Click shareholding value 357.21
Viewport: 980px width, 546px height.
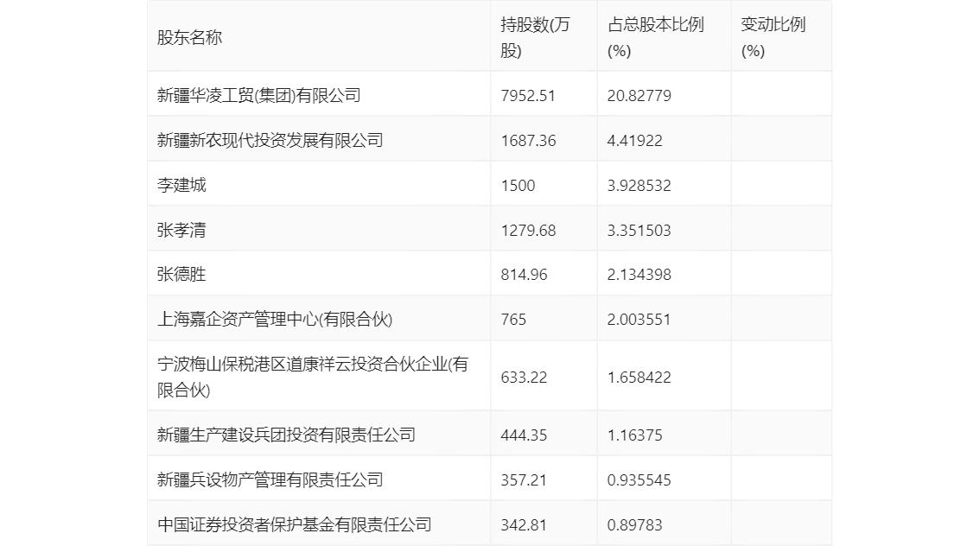point(524,479)
